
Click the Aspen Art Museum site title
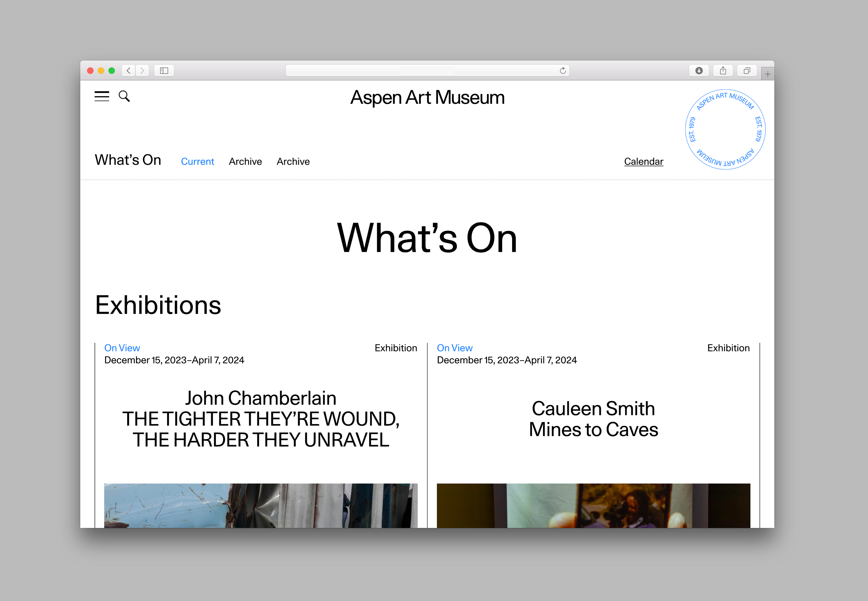coord(427,98)
